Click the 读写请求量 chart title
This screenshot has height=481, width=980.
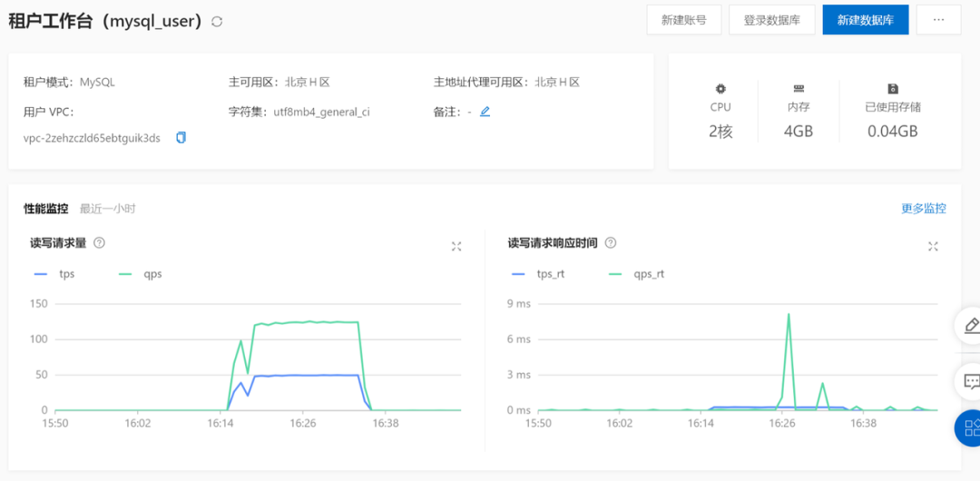[x=58, y=242]
